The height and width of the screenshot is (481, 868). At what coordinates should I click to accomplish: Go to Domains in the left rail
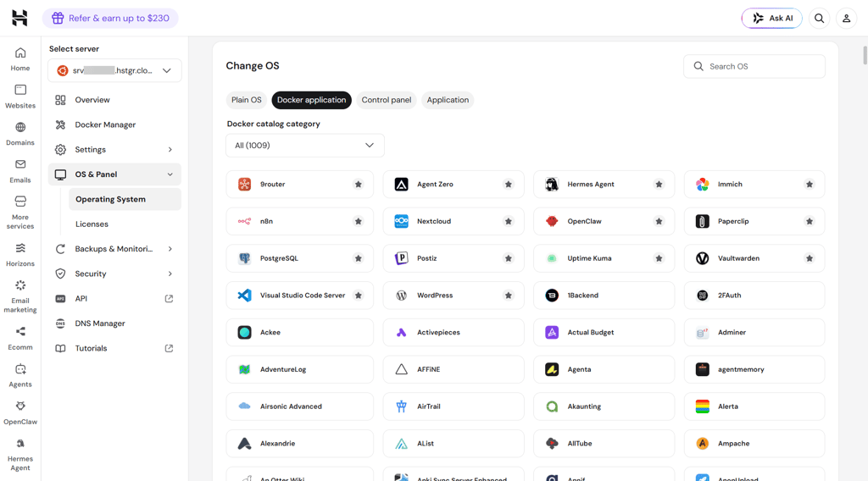20,133
